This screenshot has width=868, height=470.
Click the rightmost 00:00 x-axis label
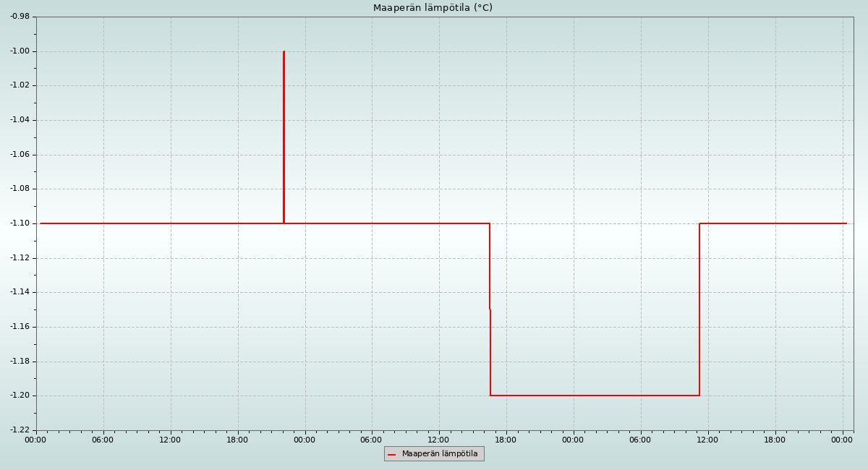[x=842, y=440]
